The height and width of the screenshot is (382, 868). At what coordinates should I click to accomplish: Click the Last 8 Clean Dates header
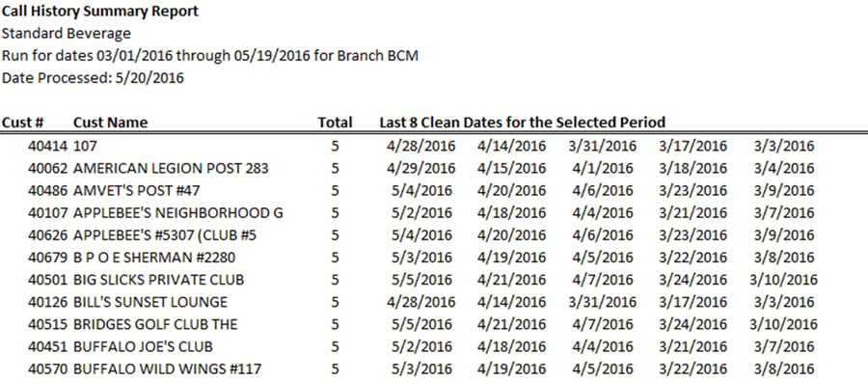522,123
